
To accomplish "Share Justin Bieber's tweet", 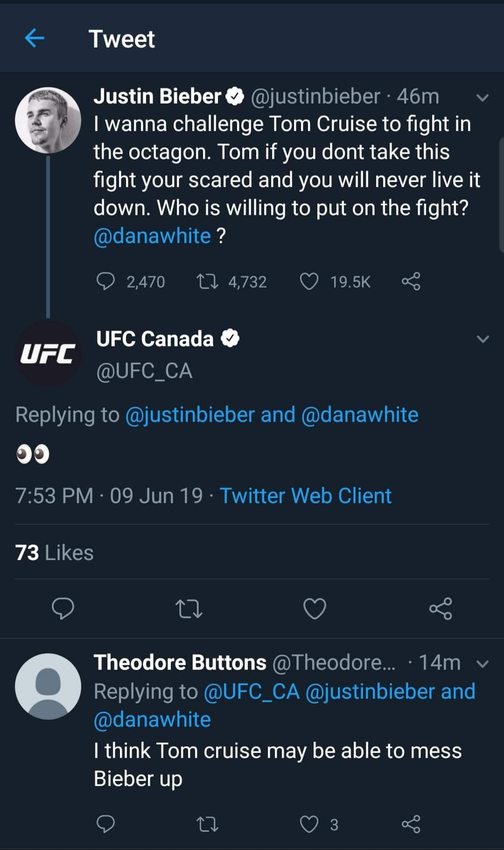I will pyautogui.click(x=411, y=281).
